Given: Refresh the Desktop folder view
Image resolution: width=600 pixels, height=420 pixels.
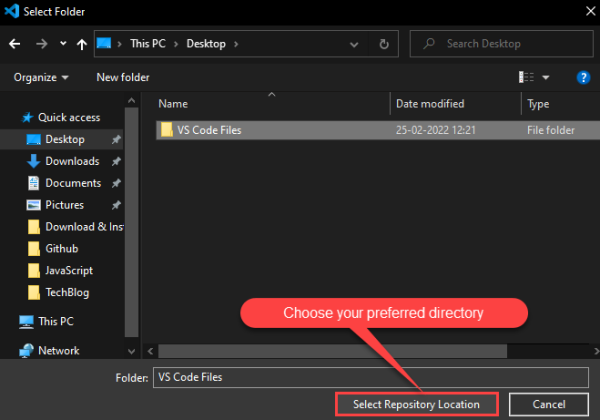Looking at the screenshot, I should point(384,44).
